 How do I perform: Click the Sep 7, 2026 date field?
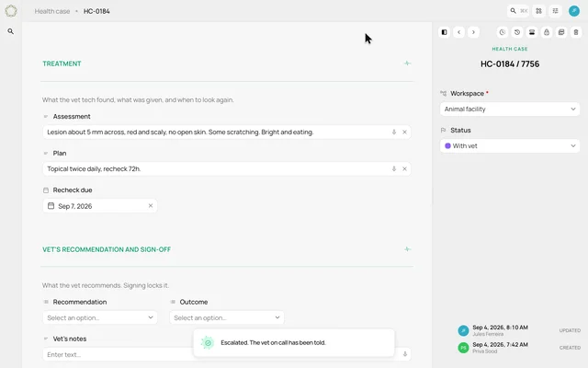coord(100,206)
